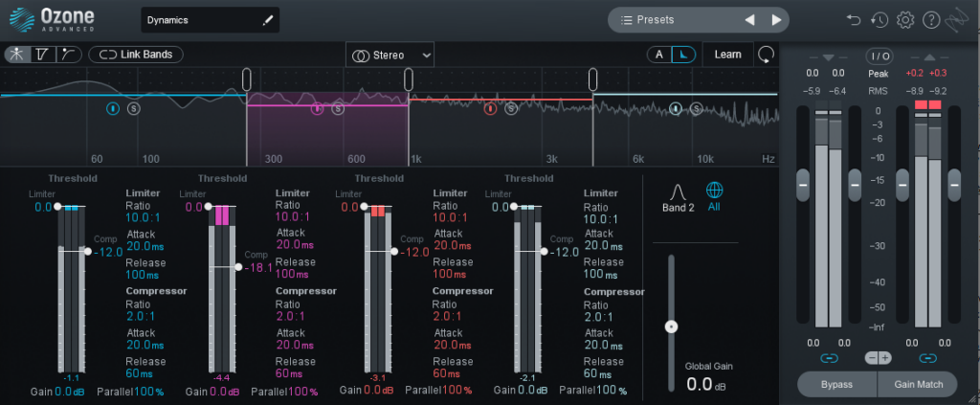
Task: Click the undo arrow icon
Action: (x=853, y=20)
